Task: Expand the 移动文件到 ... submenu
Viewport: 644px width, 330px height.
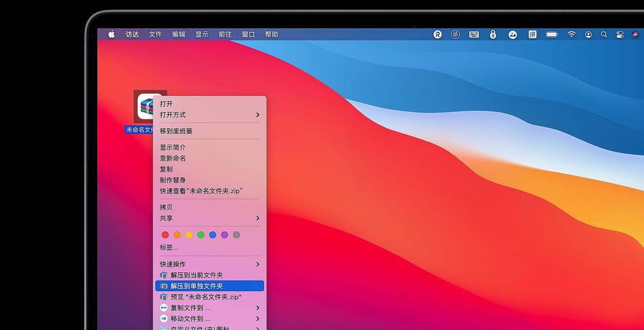Action: point(210,319)
